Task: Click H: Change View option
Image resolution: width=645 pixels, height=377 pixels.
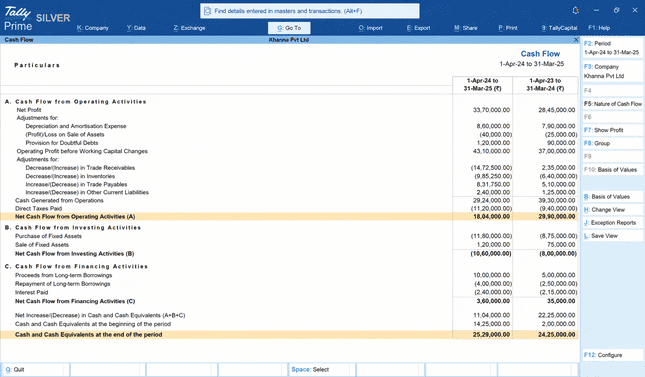Action: click(613, 210)
